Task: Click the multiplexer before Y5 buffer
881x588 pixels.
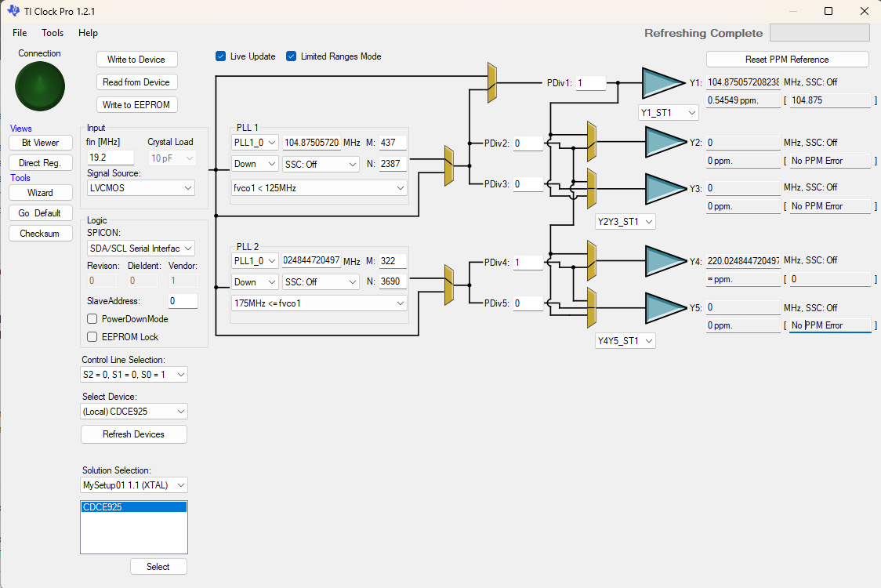Action: point(592,307)
